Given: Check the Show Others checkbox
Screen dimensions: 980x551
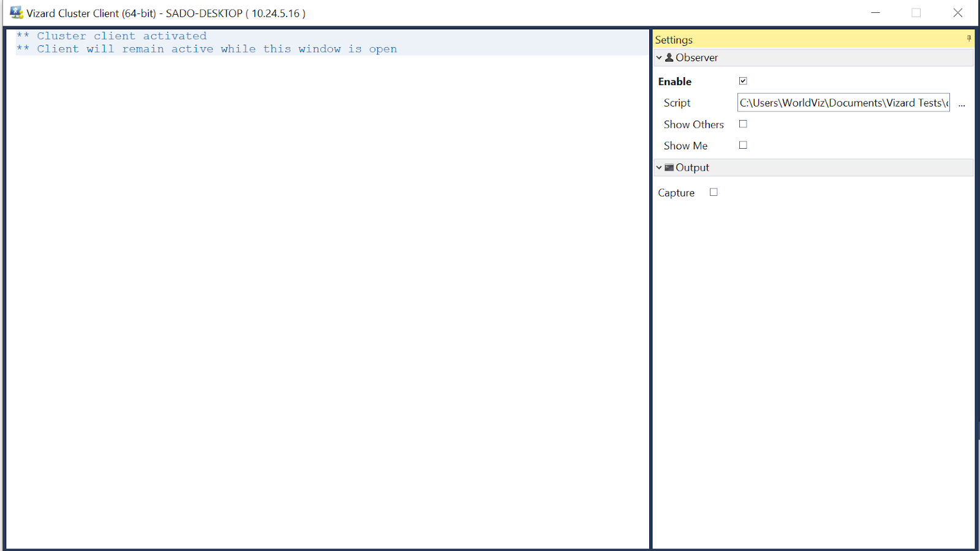Looking at the screenshot, I should (x=743, y=124).
